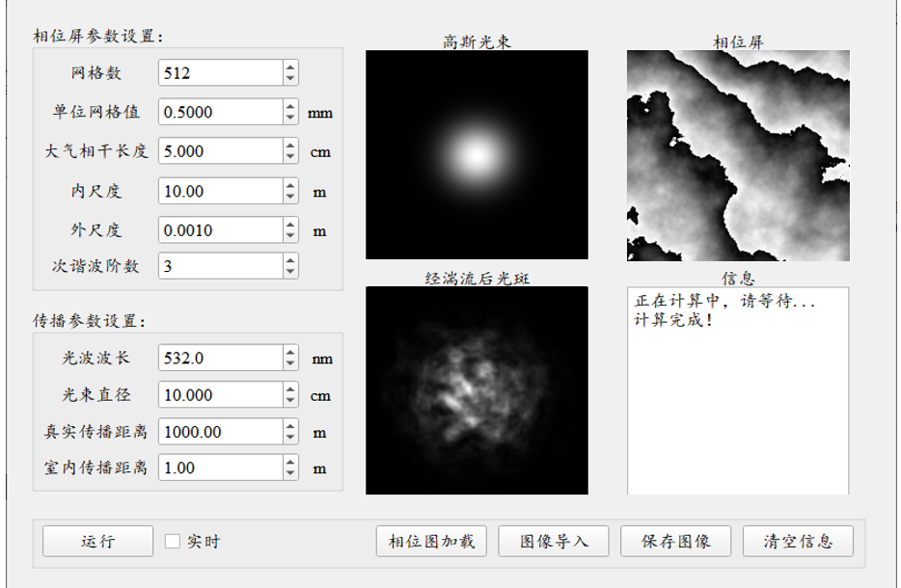The width and height of the screenshot is (901, 588).
Task: Click the 保存图像 button
Action: pyautogui.click(x=675, y=541)
